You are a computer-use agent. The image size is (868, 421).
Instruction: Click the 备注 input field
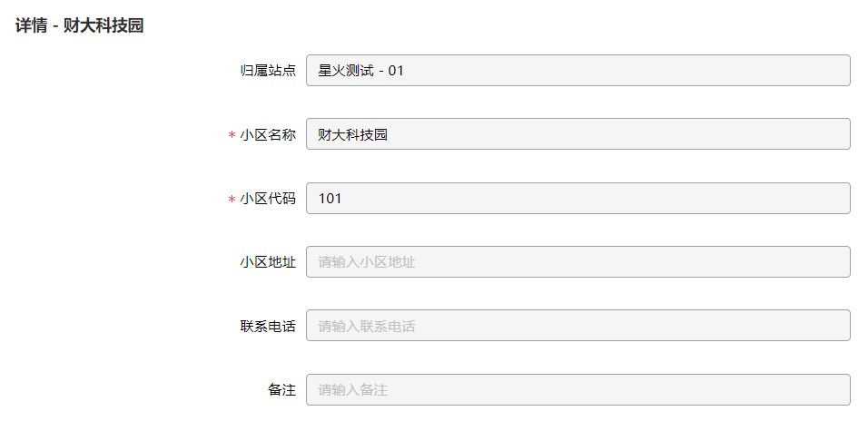point(578,389)
